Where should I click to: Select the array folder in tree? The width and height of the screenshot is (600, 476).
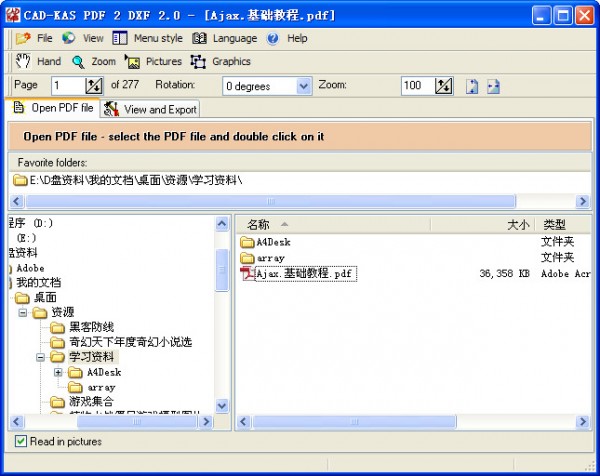[101, 387]
